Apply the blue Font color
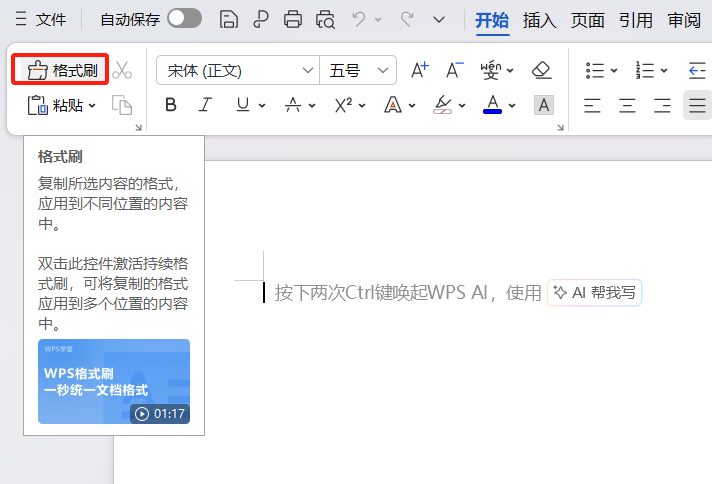The image size is (712, 484). [493, 105]
